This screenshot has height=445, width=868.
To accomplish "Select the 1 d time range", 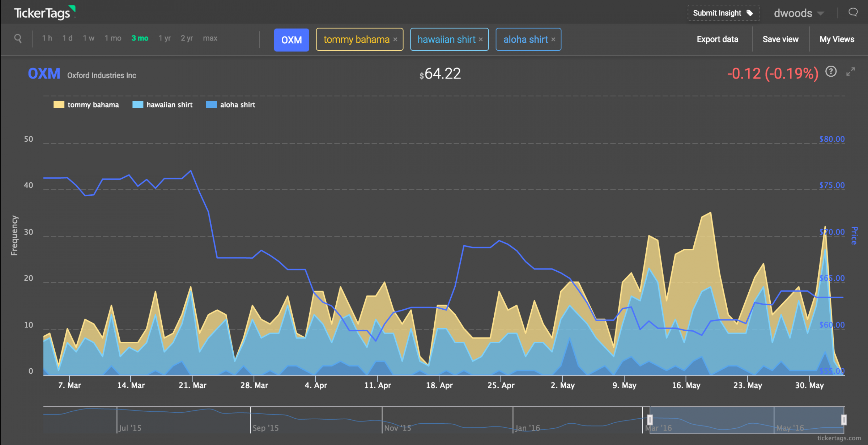I will 67,38.
